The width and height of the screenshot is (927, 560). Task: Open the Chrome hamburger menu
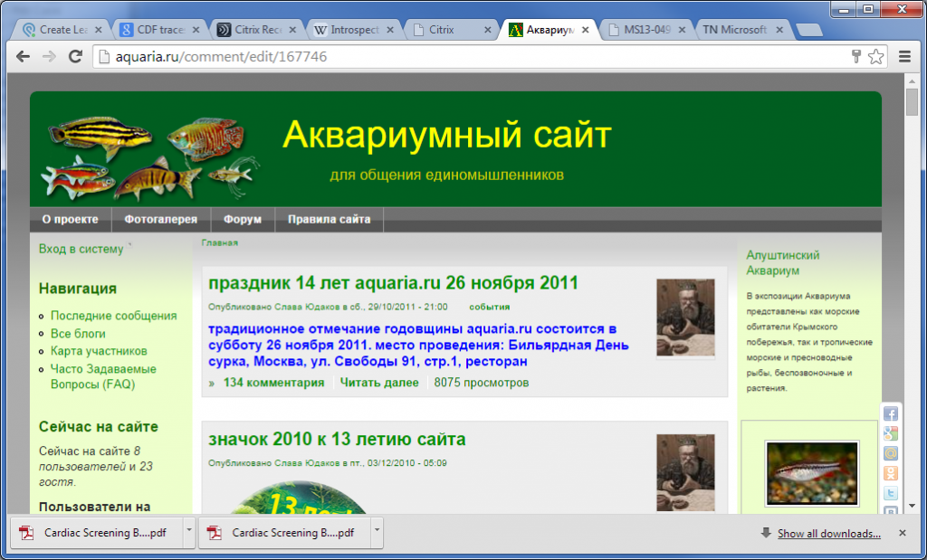point(904,57)
